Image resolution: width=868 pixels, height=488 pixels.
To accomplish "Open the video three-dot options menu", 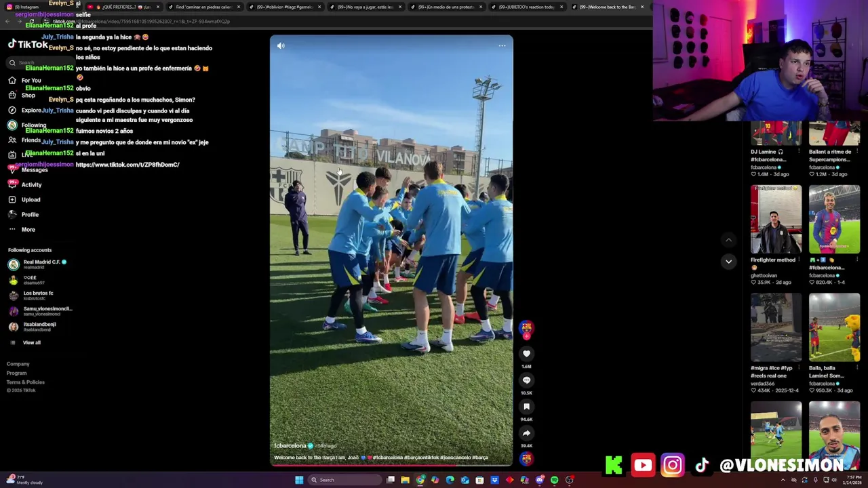I will [502, 46].
